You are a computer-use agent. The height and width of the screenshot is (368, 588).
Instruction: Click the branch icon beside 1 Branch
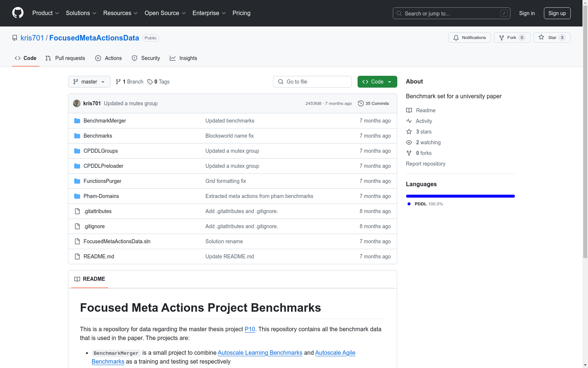point(118,82)
